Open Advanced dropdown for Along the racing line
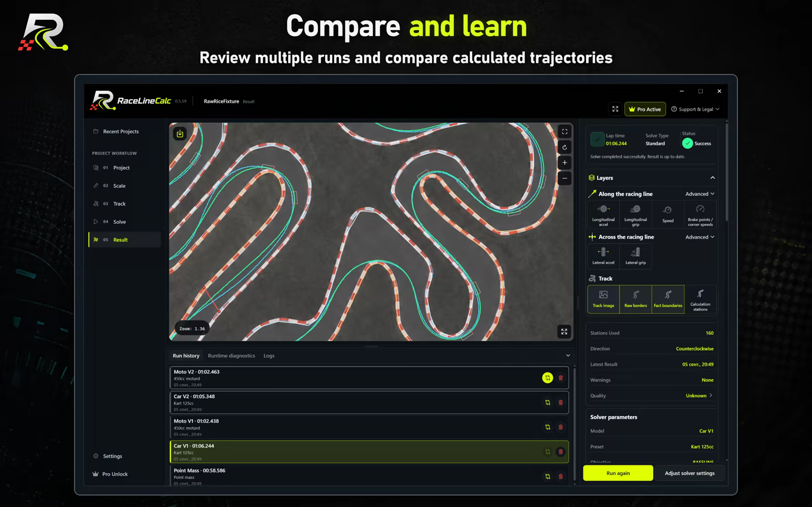Viewport: 812px width, 507px height. 700,194
